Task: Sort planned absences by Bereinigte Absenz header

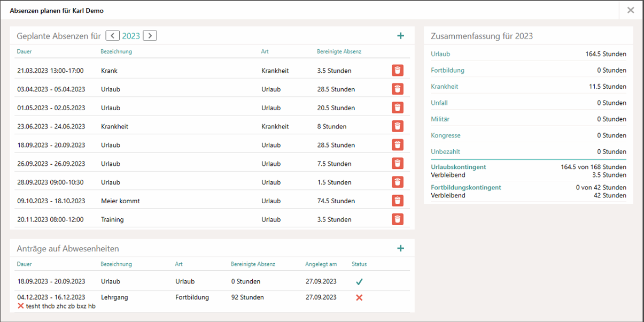Action: (x=339, y=52)
